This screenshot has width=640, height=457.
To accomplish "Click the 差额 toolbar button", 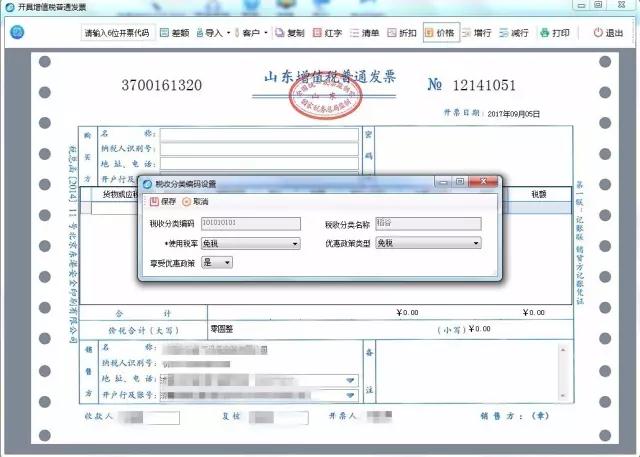I will [174, 33].
